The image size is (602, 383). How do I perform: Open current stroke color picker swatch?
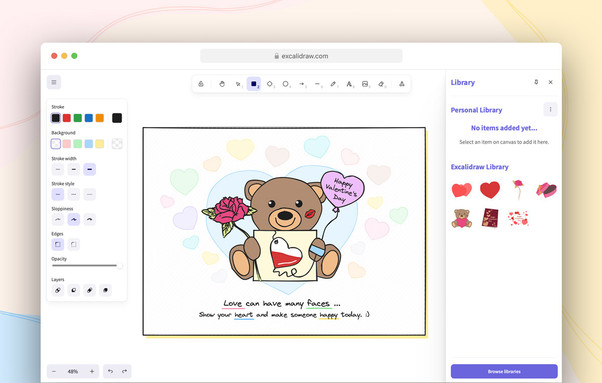click(117, 118)
